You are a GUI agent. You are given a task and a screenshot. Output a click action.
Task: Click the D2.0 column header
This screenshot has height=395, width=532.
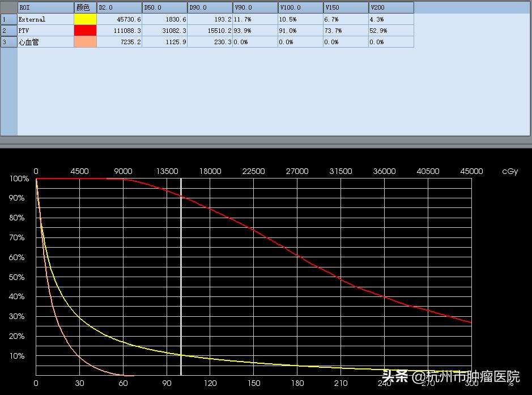(x=119, y=8)
